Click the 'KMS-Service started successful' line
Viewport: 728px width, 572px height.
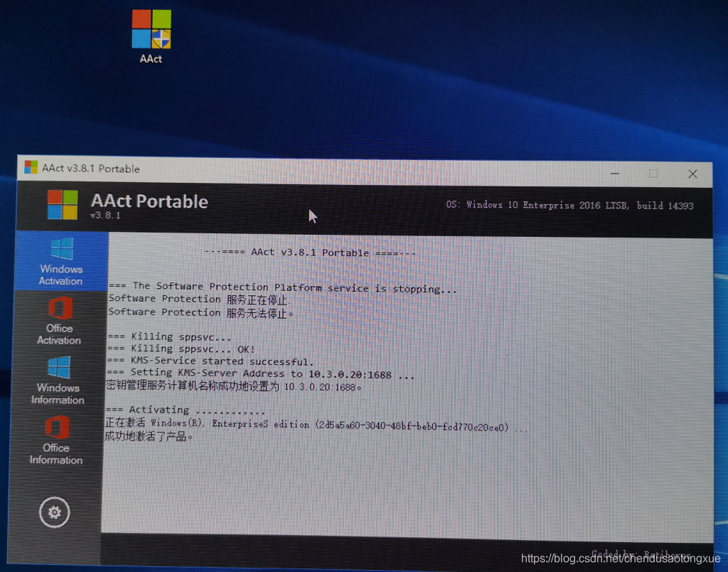210,361
